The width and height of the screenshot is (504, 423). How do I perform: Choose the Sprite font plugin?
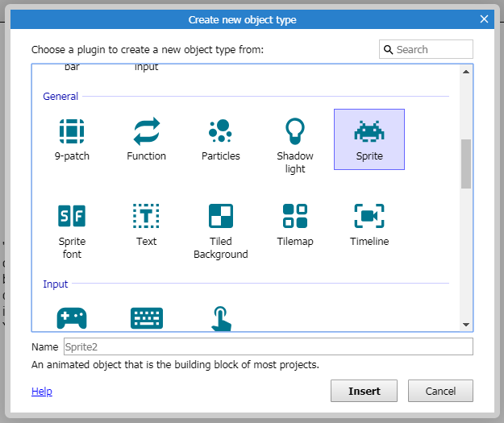coord(72,216)
